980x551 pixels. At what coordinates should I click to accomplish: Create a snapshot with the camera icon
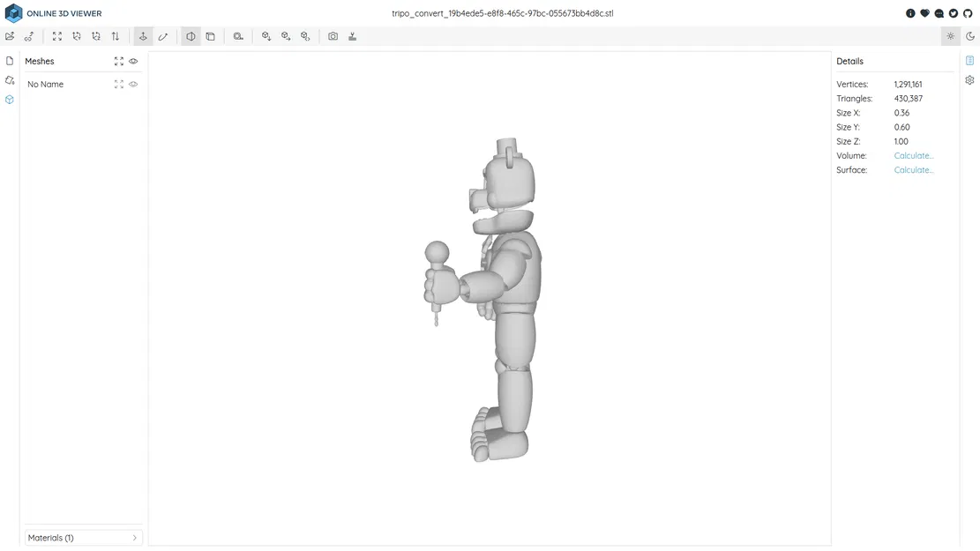(333, 36)
